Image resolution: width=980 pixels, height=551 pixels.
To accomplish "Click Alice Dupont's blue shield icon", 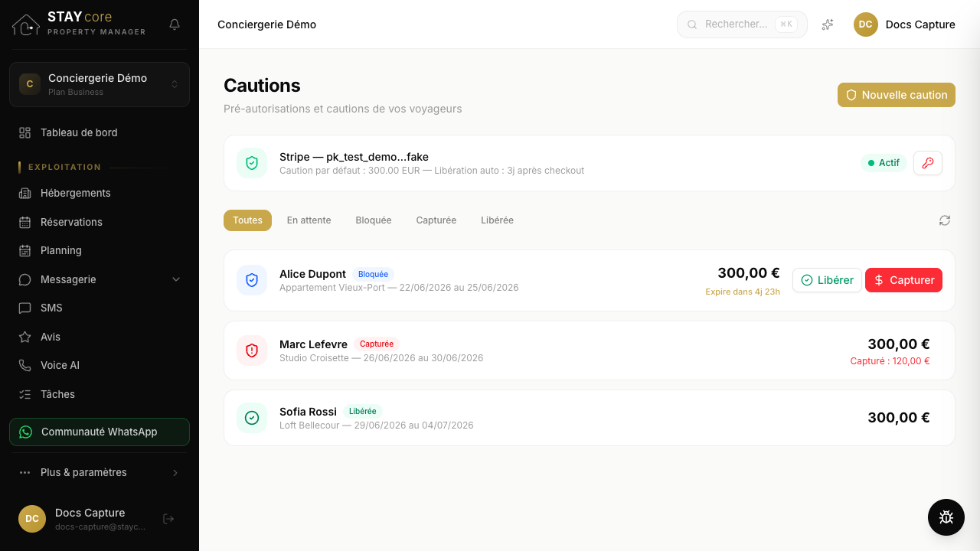I will click(x=252, y=280).
